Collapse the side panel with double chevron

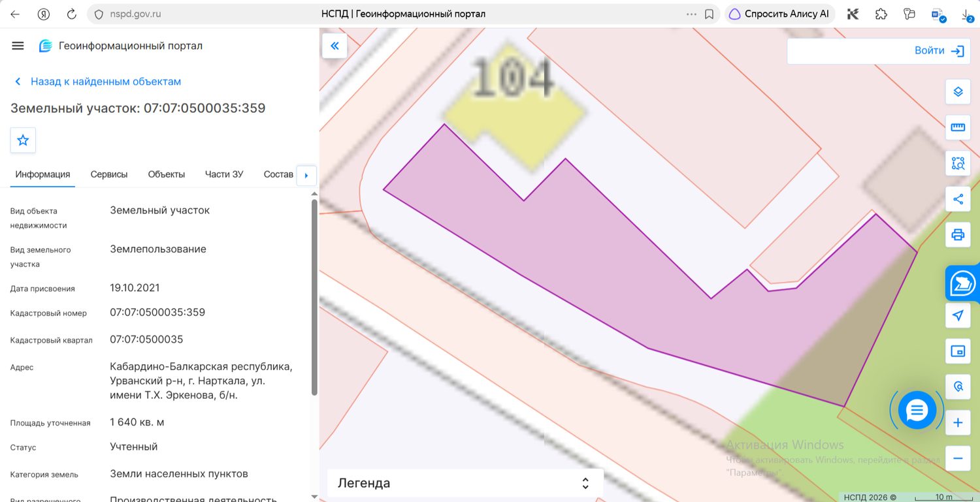[x=335, y=46]
